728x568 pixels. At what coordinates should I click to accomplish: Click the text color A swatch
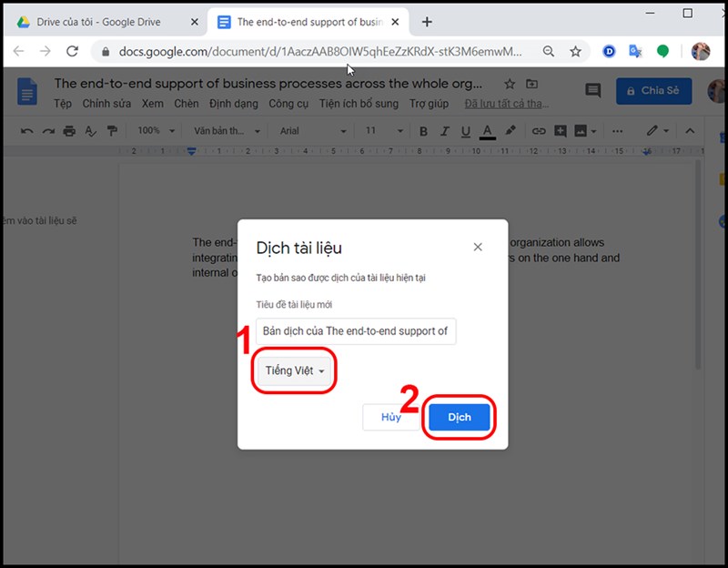(488, 131)
